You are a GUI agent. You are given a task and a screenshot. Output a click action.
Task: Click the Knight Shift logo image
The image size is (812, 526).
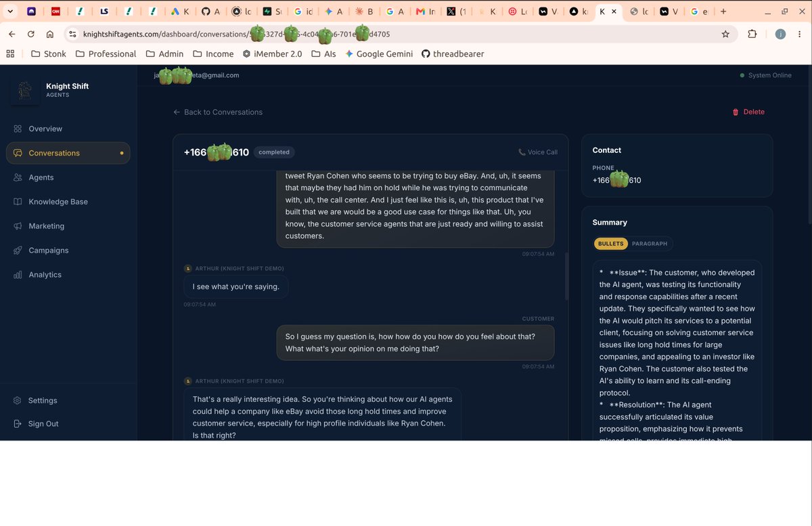click(25, 90)
